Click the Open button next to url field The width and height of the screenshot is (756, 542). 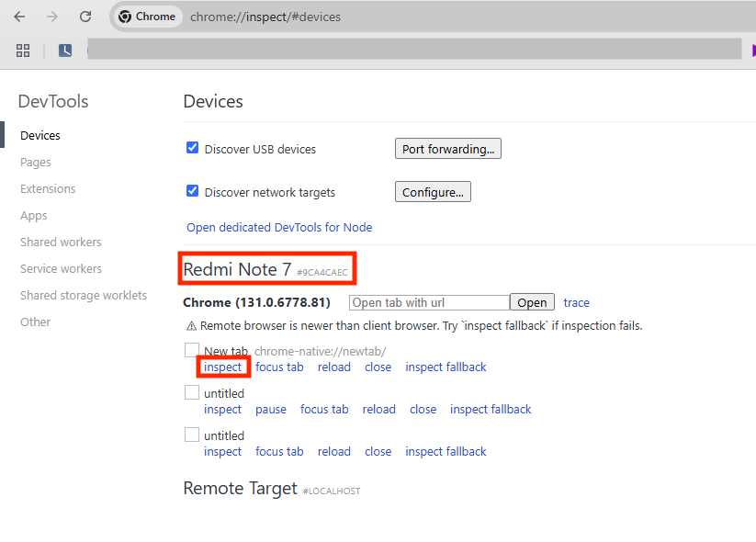(x=532, y=302)
